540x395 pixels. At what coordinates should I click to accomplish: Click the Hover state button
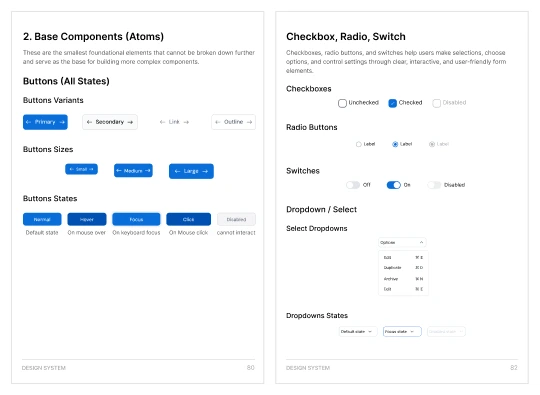[x=87, y=219]
